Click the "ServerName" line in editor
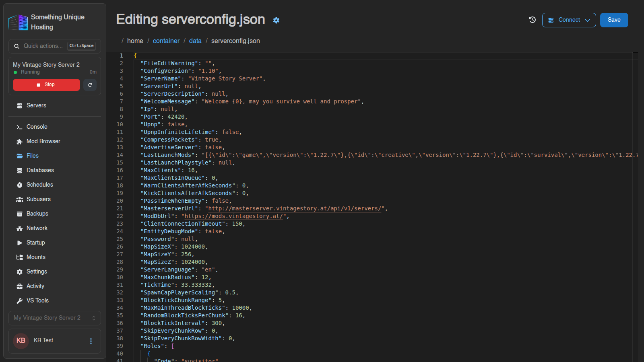This screenshot has height=362, width=644. 203,78
